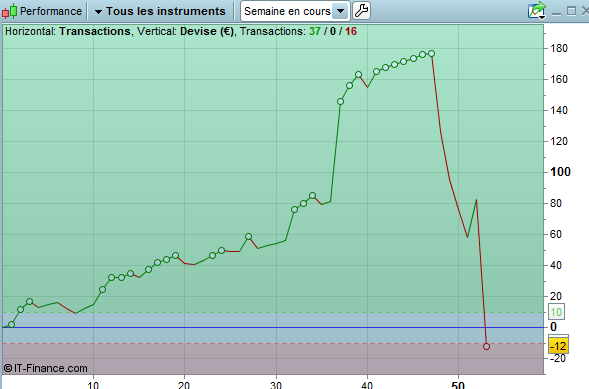Click the 180 label on the vertical axis
Screen dimensions: 589x389
[x=559, y=48]
